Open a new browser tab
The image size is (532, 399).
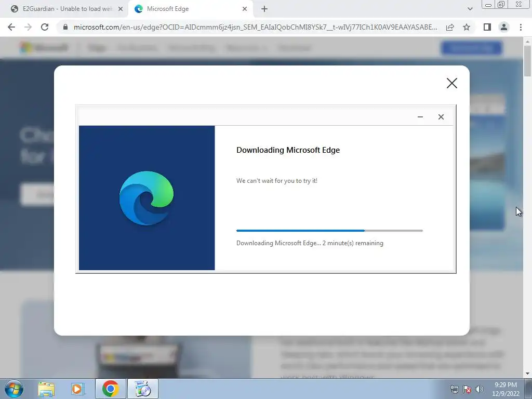click(264, 9)
